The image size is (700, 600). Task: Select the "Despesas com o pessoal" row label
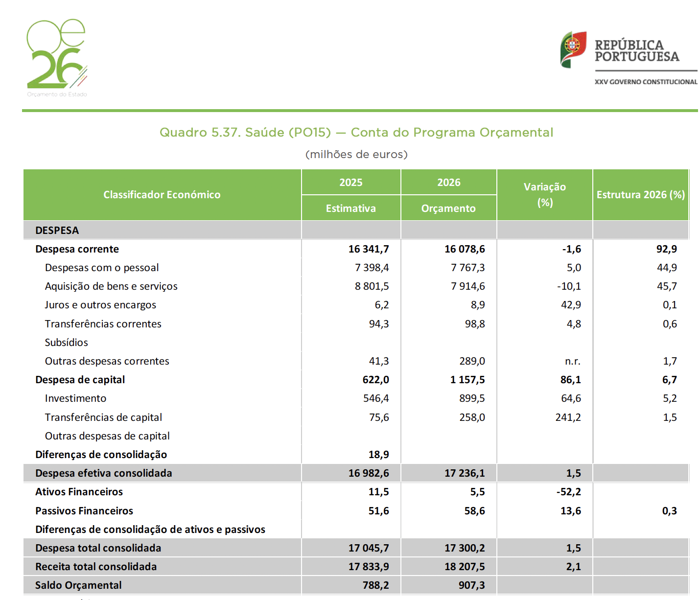click(102, 268)
